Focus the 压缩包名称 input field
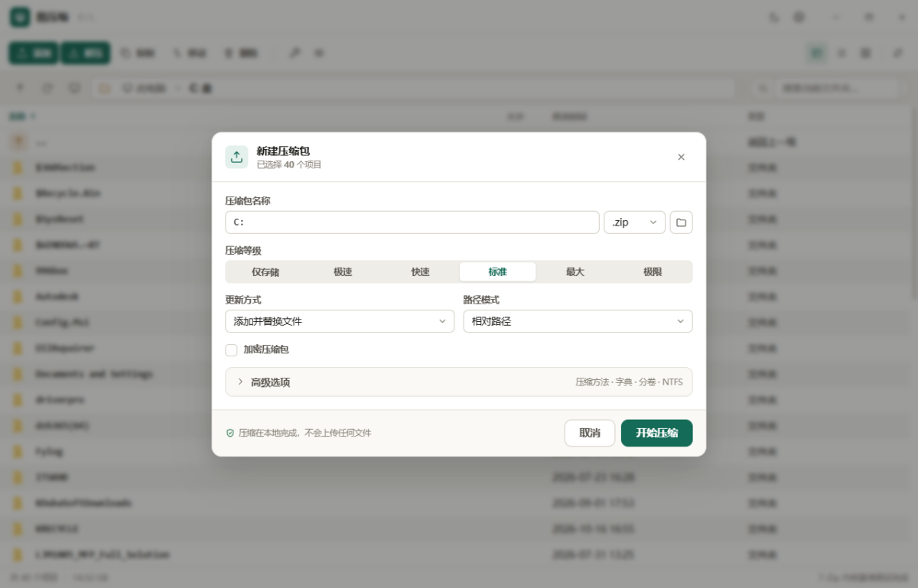Screen dimensions: 918x588 point(412,223)
